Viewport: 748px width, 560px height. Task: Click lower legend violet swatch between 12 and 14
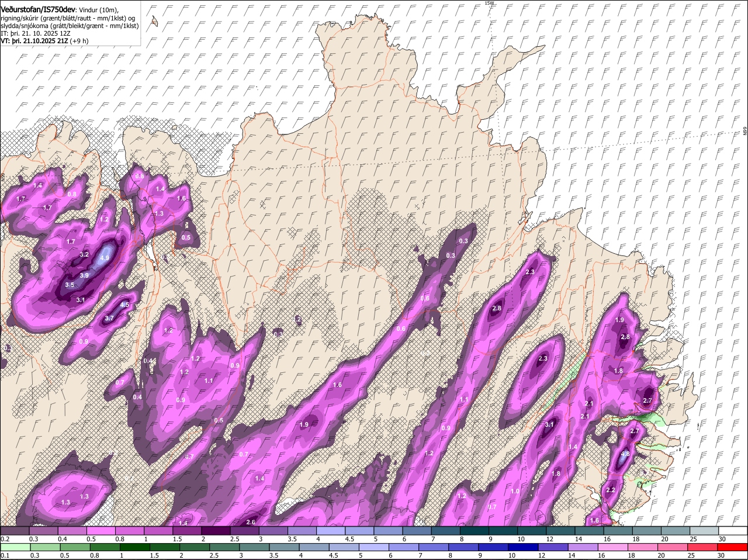(x=553, y=547)
